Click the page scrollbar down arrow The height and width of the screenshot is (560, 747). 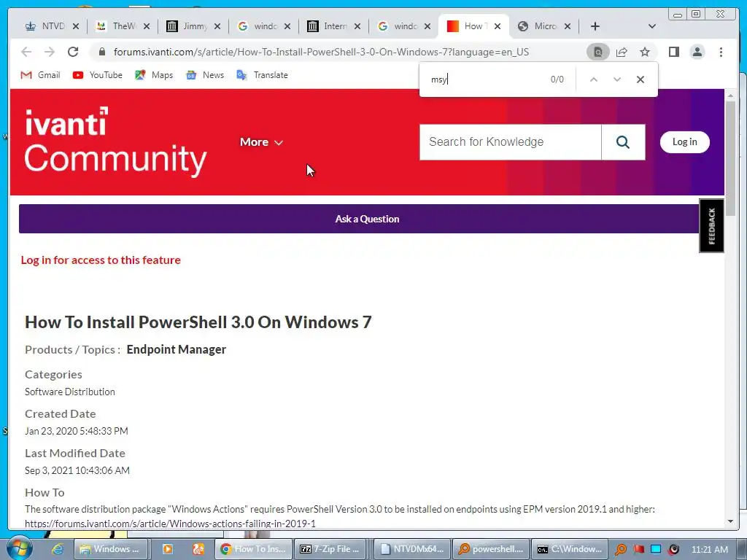click(x=730, y=521)
